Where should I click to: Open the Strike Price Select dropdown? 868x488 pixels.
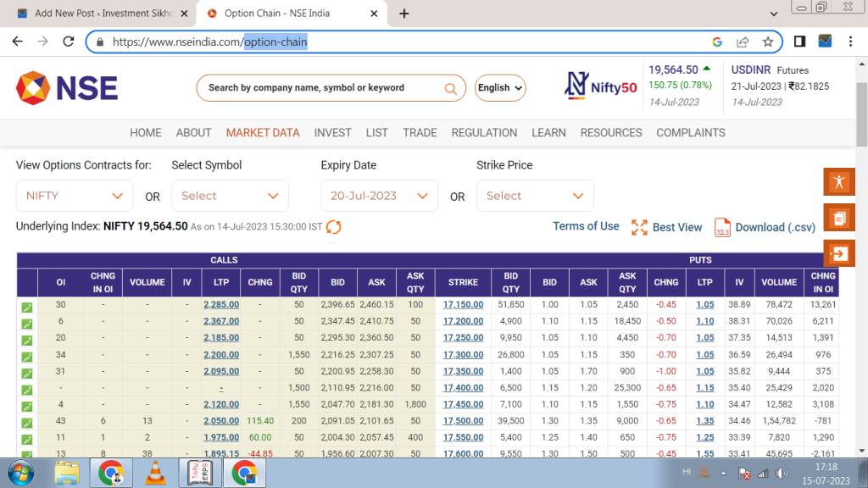tap(535, 196)
